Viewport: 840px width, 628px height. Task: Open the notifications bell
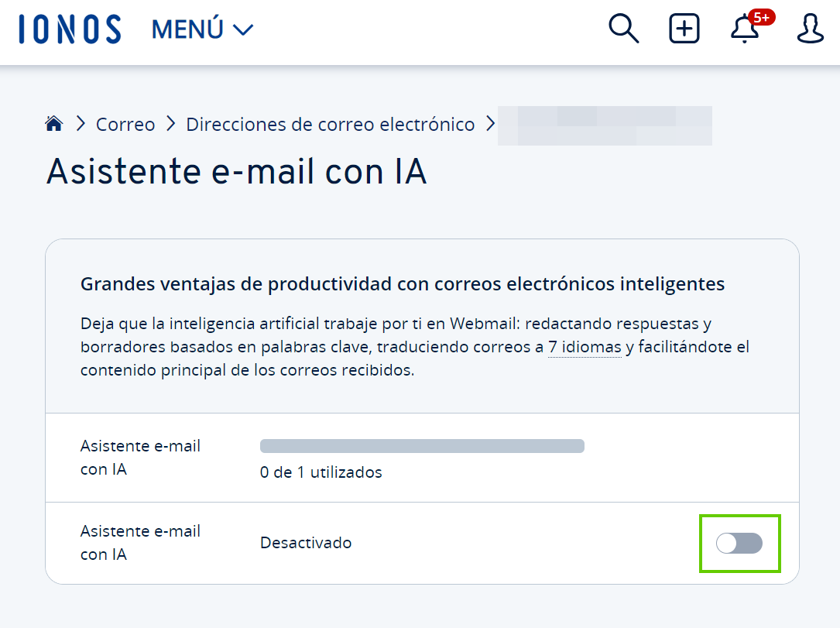coord(745,31)
